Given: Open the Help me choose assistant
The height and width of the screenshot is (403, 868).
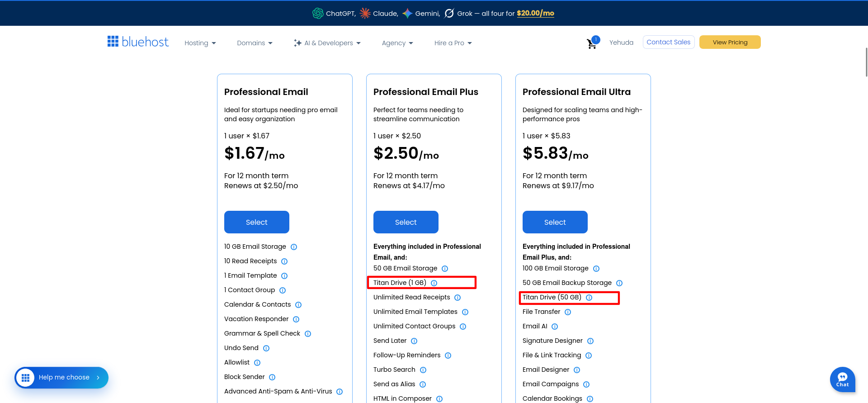Looking at the screenshot, I should [x=61, y=378].
